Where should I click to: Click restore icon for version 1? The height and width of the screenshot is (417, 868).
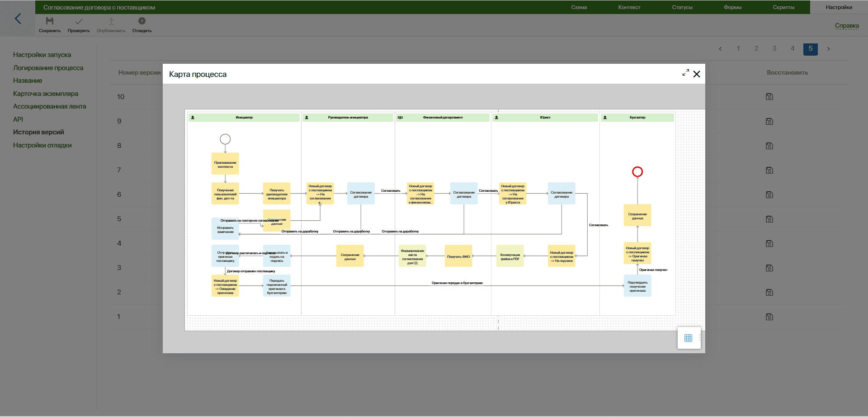tap(769, 317)
